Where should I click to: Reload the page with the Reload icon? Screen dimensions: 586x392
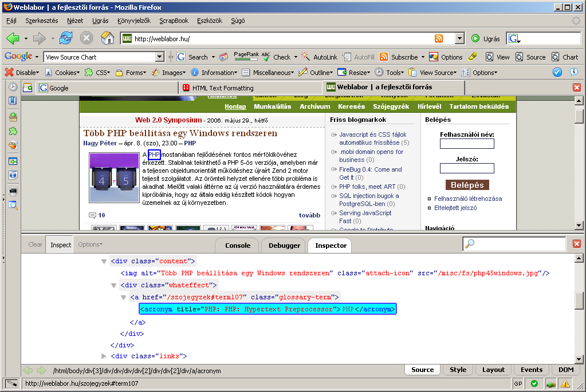click(x=66, y=38)
